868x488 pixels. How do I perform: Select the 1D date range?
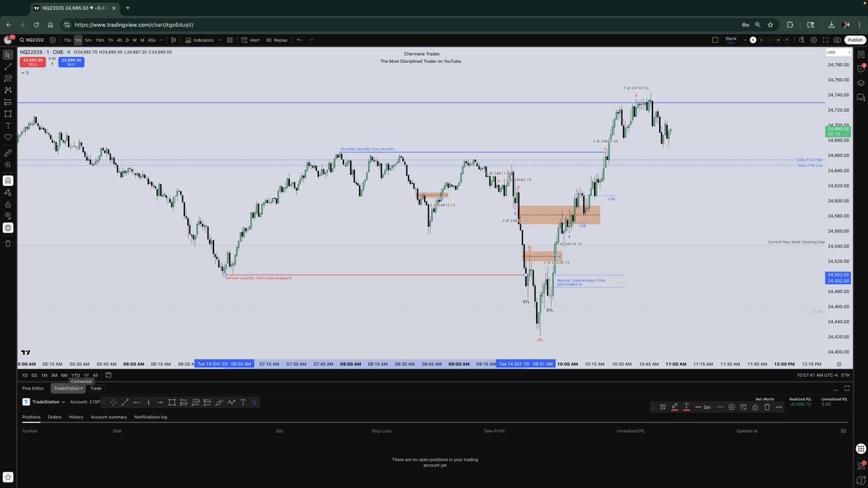click(25, 375)
